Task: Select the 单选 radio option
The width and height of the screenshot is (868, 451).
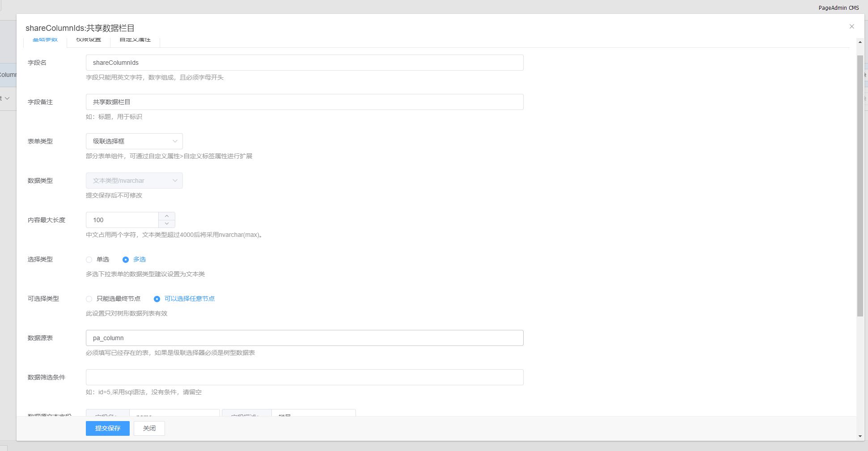Action: click(x=89, y=260)
